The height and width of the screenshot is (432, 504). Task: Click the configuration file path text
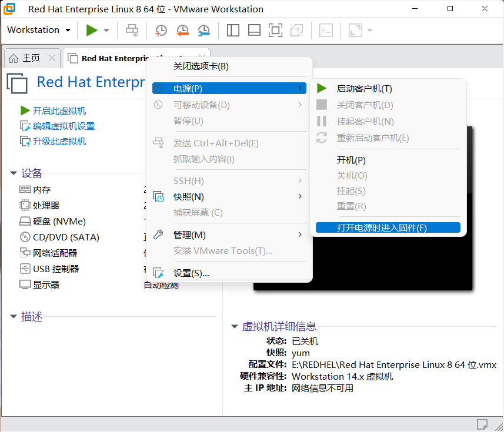click(394, 365)
